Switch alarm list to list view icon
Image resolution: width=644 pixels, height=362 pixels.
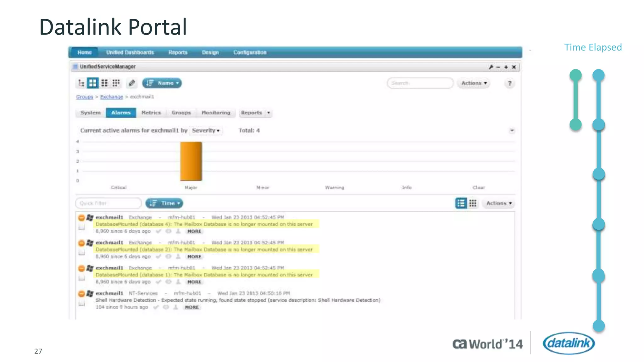(x=461, y=203)
